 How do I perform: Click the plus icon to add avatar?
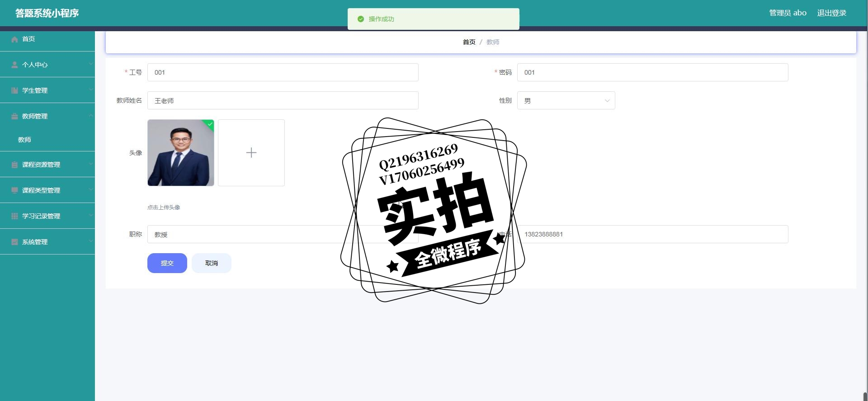251,153
